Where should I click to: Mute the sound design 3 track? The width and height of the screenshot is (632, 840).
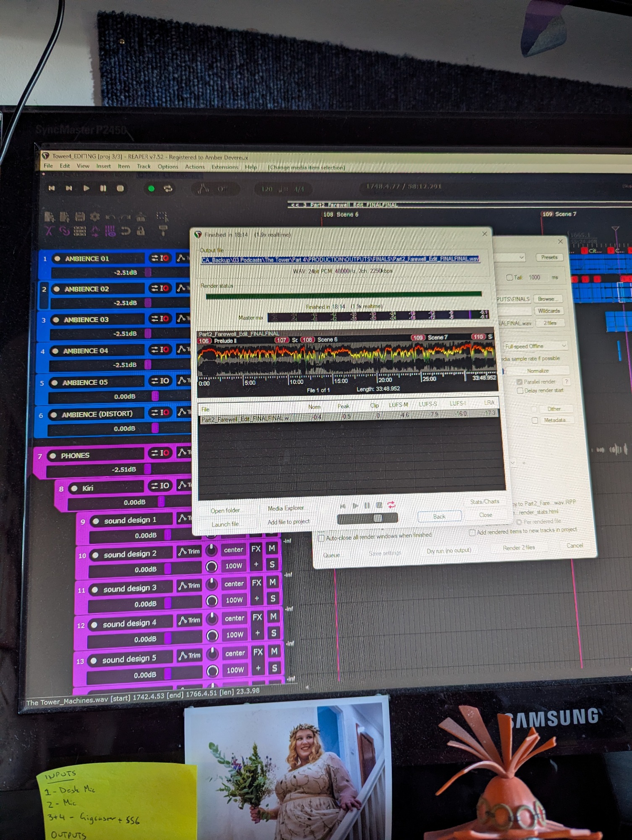273,582
